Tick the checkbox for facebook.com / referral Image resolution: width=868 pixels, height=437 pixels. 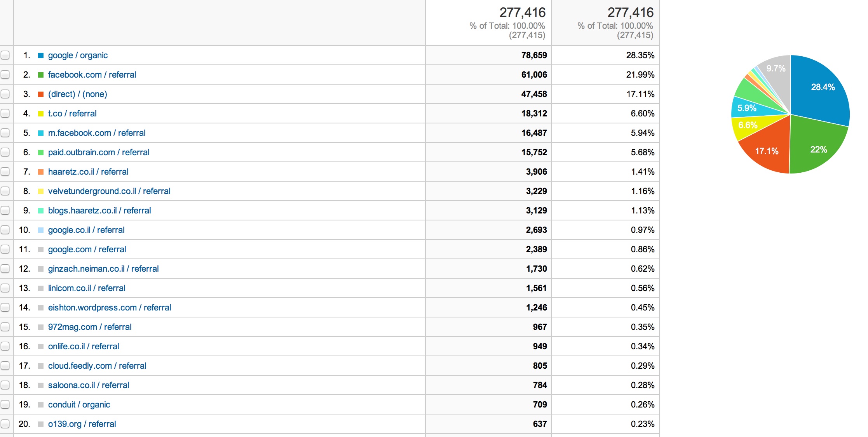coord(5,75)
